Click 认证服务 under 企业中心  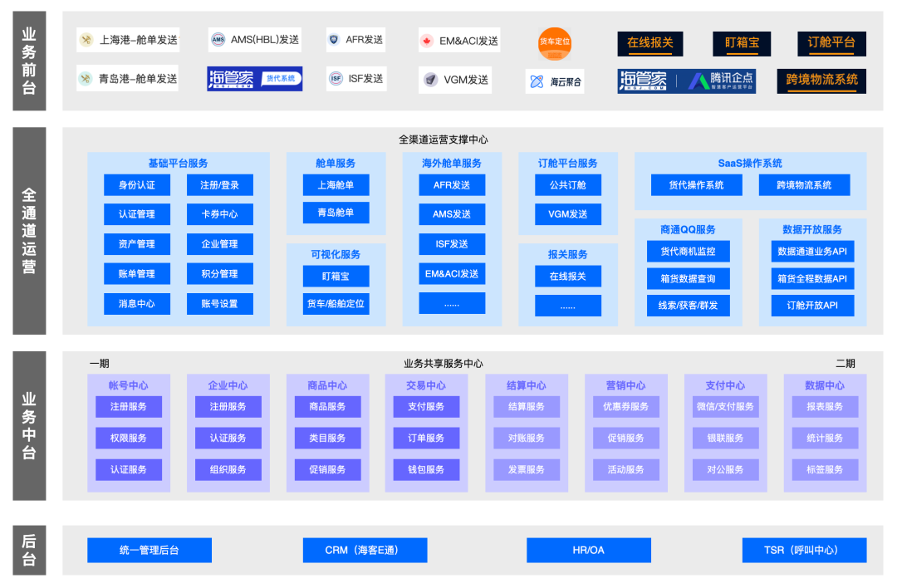[228, 439]
